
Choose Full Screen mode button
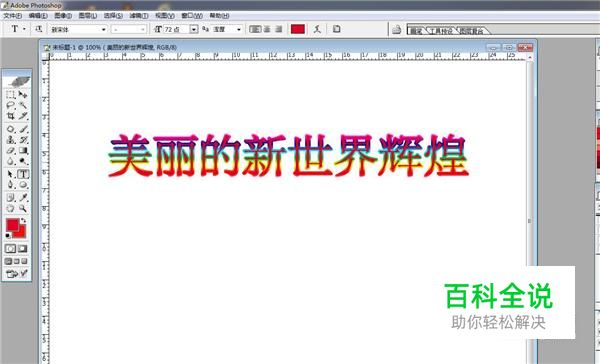(24, 261)
